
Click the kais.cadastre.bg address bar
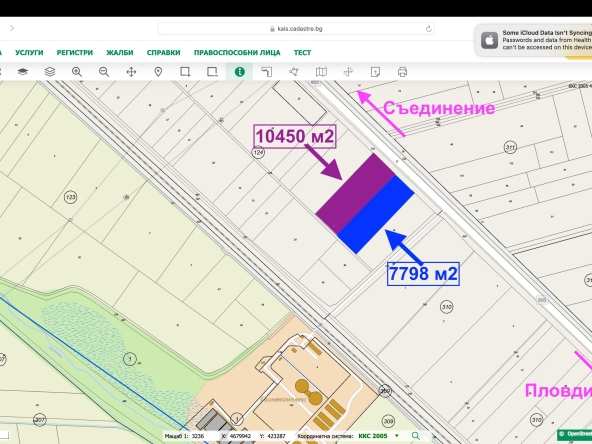click(x=296, y=29)
